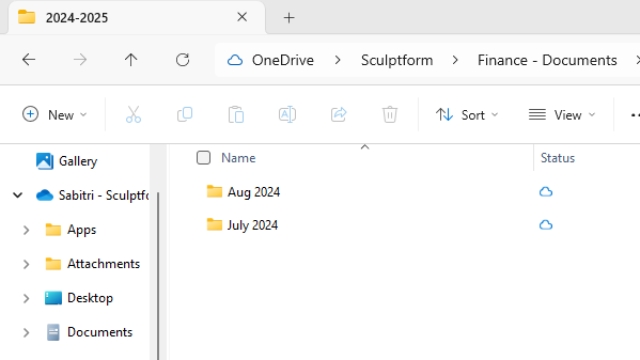Select the 2024-2025 tab
This screenshot has height=360, width=640.
[137, 18]
